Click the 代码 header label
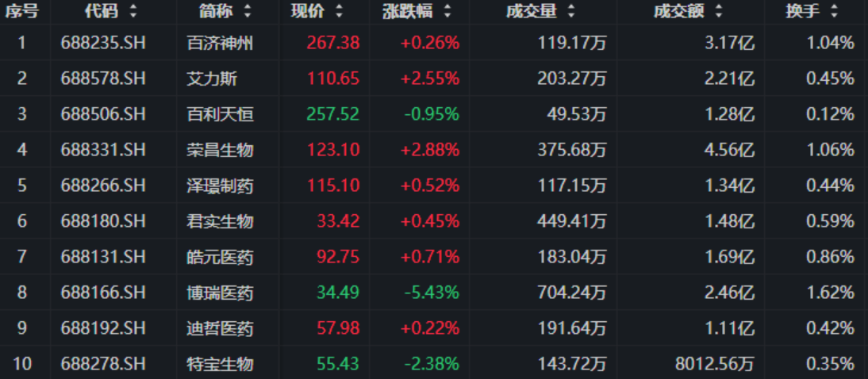Screen dimensions: 868x379 click(x=102, y=11)
